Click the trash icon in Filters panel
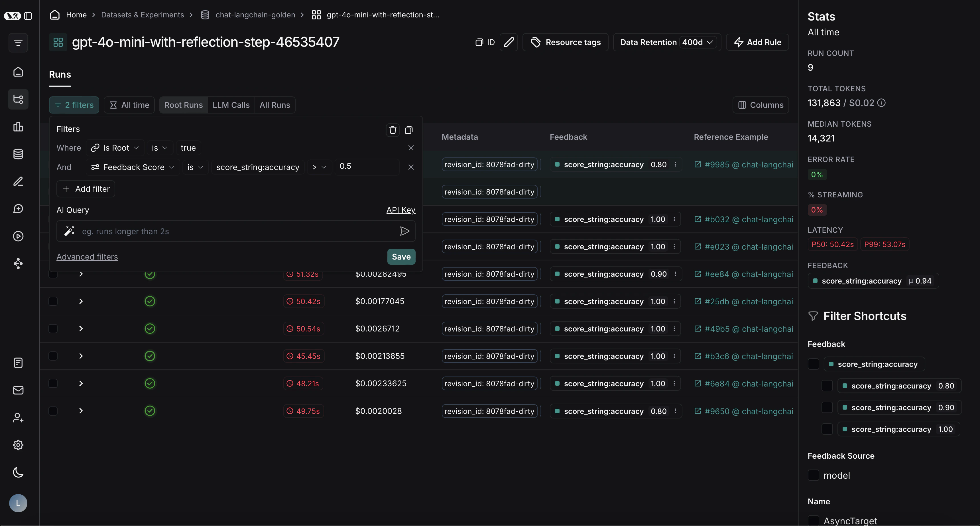 click(x=393, y=130)
